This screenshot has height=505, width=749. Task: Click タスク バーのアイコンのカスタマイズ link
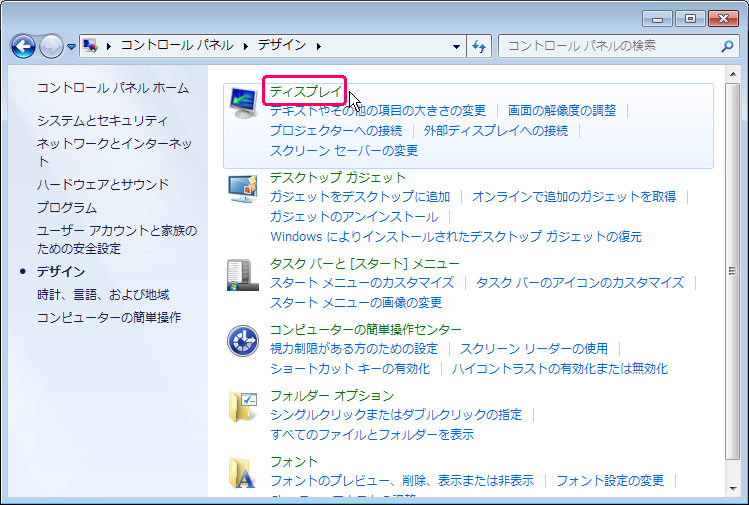click(x=580, y=282)
